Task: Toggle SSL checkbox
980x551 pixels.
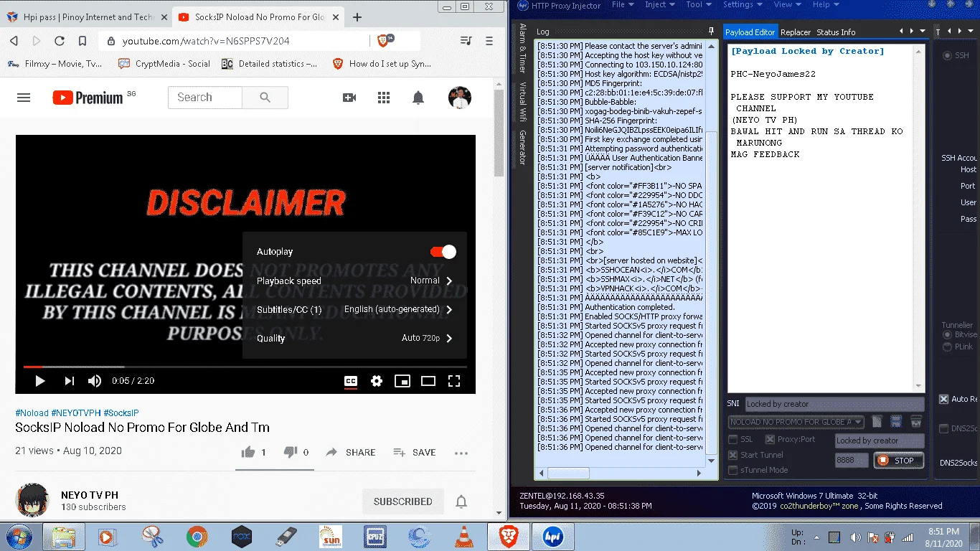Action: pyautogui.click(x=733, y=440)
